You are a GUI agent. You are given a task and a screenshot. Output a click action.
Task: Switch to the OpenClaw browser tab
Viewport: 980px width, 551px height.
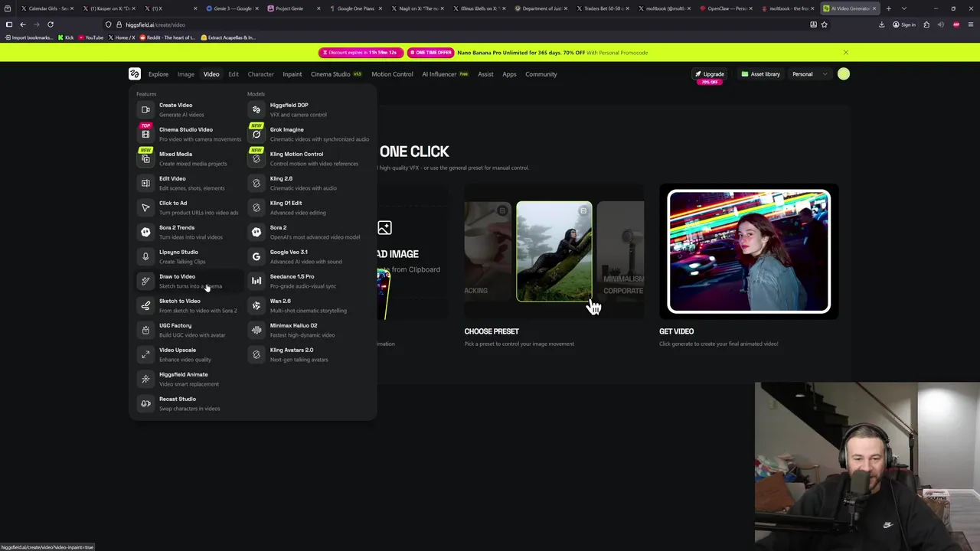tap(727, 8)
